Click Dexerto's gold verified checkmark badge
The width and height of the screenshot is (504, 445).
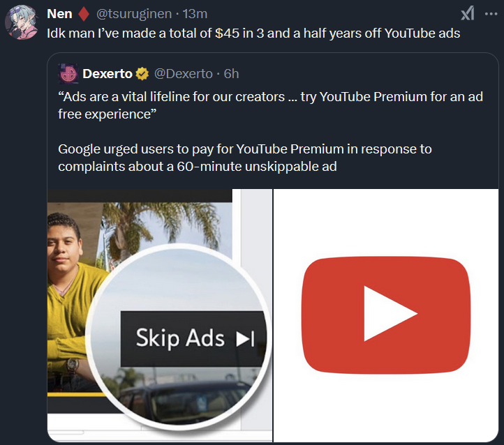coord(142,74)
